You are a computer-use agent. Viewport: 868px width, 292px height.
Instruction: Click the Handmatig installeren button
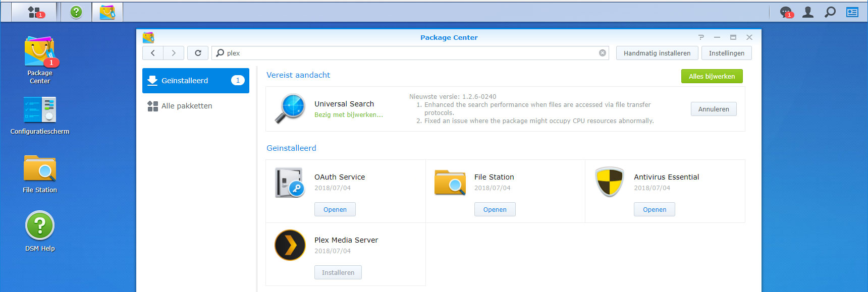(657, 53)
